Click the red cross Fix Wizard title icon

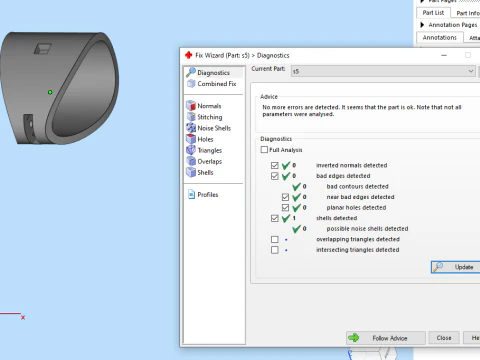[189, 55]
